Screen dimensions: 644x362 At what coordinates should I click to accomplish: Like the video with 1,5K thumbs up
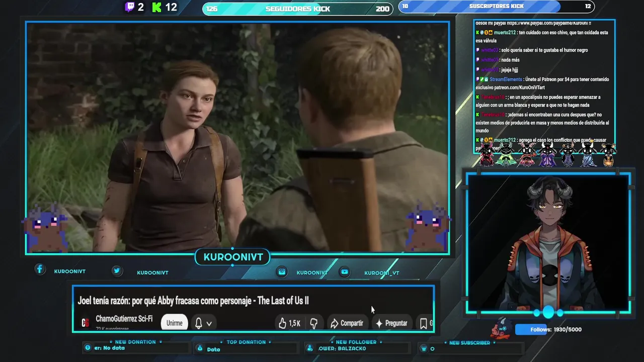click(289, 323)
